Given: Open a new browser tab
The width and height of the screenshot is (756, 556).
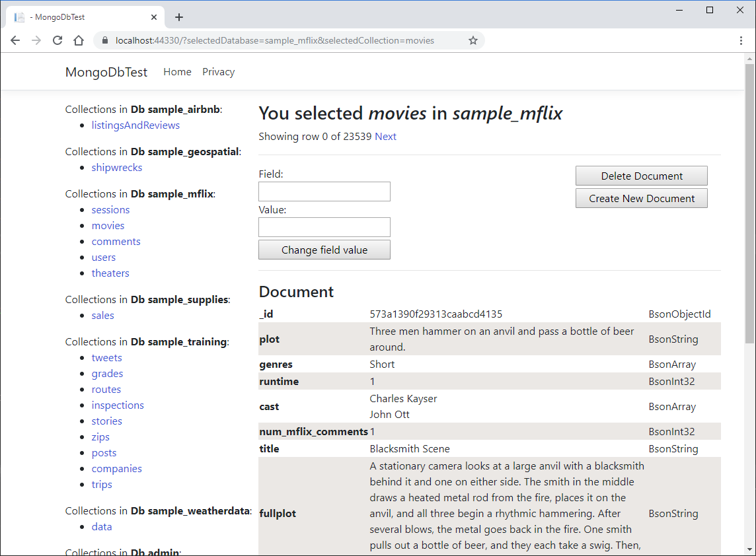Looking at the screenshot, I should [x=178, y=17].
